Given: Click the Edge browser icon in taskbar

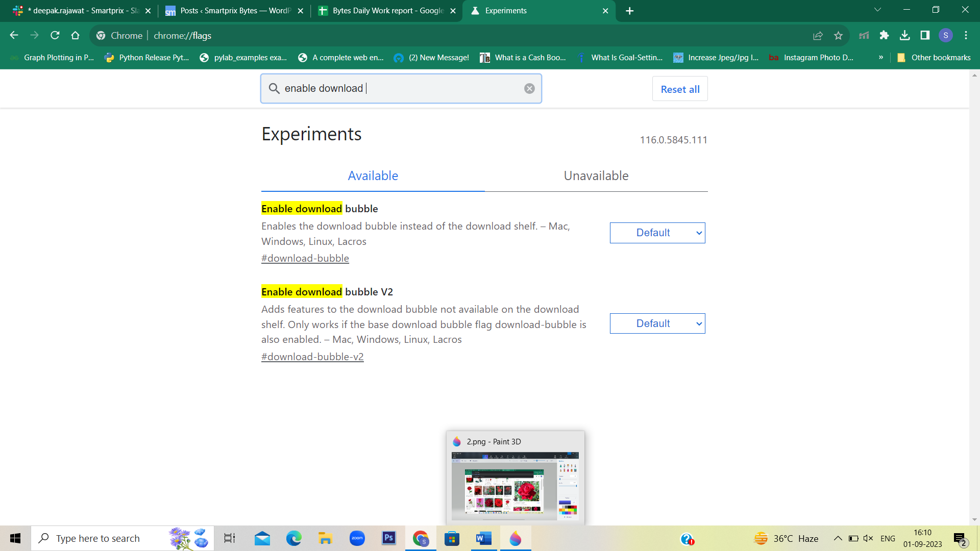Looking at the screenshot, I should coord(293,538).
